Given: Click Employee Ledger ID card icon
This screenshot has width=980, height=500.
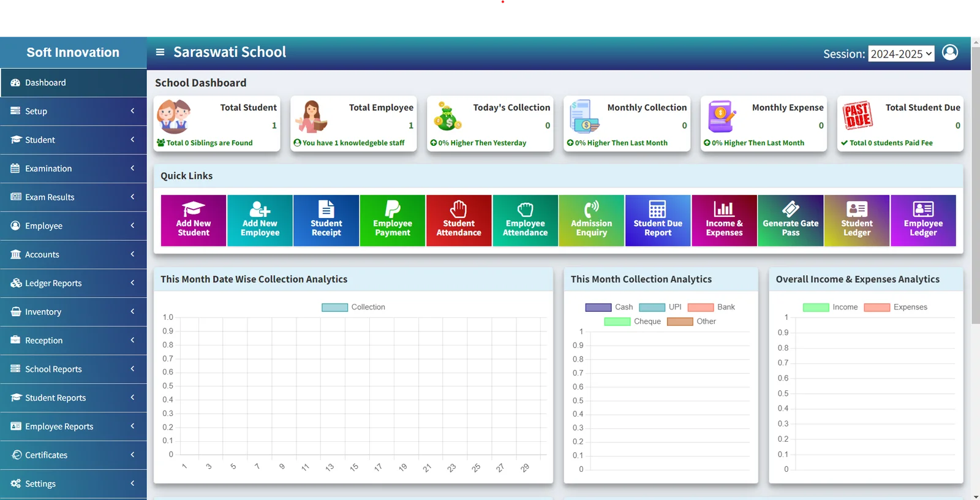Looking at the screenshot, I should tap(923, 209).
